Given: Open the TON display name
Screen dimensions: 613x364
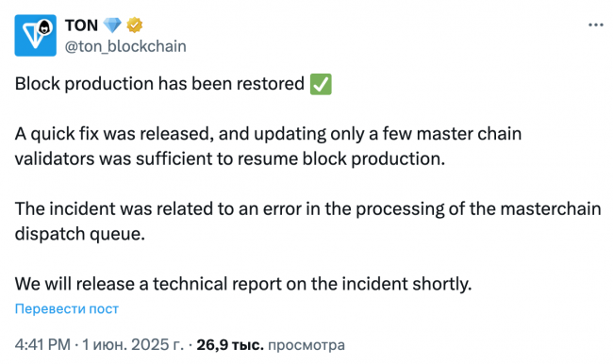Looking at the screenshot, I should (81, 25).
